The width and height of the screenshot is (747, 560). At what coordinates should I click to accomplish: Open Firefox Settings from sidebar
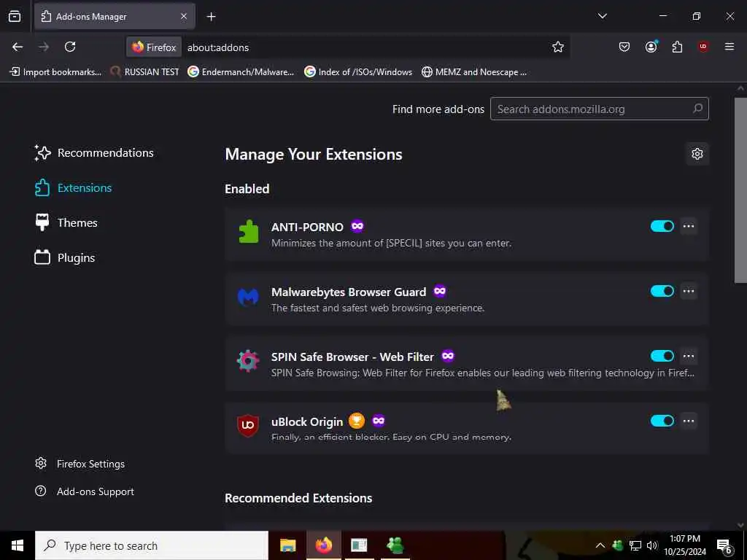(x=80, y=464)
